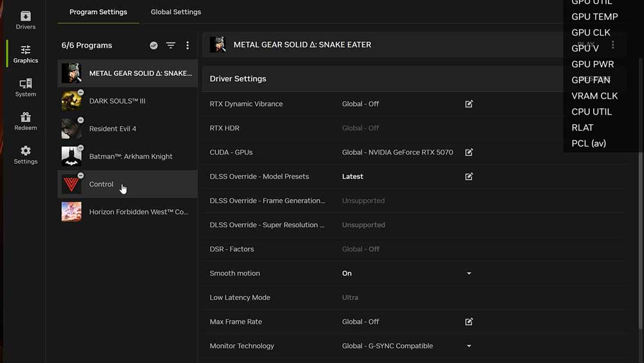Click the Horizon Forbidden West thumbnail
644x363 pixels.
pyautogui.click(x=71, y=212)
